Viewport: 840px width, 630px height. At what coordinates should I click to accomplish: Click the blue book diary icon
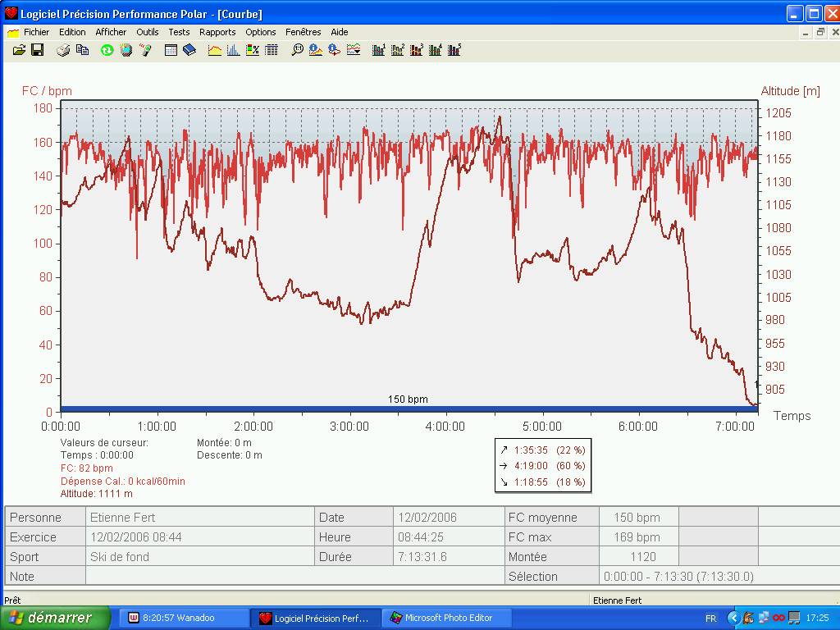pyautogui.click(x=189, y=50)
